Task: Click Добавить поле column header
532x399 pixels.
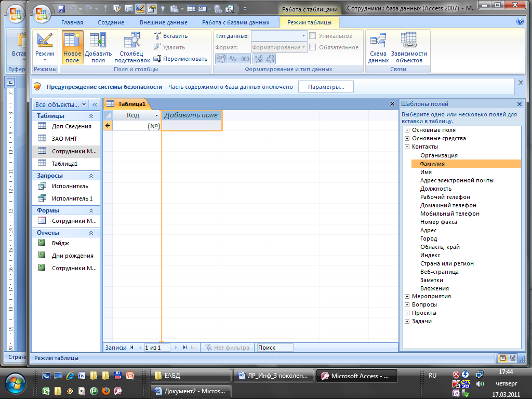Action: [x=191, y=115]
